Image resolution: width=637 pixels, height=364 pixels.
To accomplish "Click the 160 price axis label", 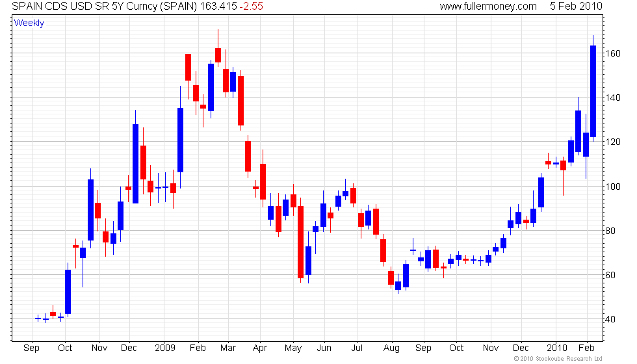I will (613, 53).
